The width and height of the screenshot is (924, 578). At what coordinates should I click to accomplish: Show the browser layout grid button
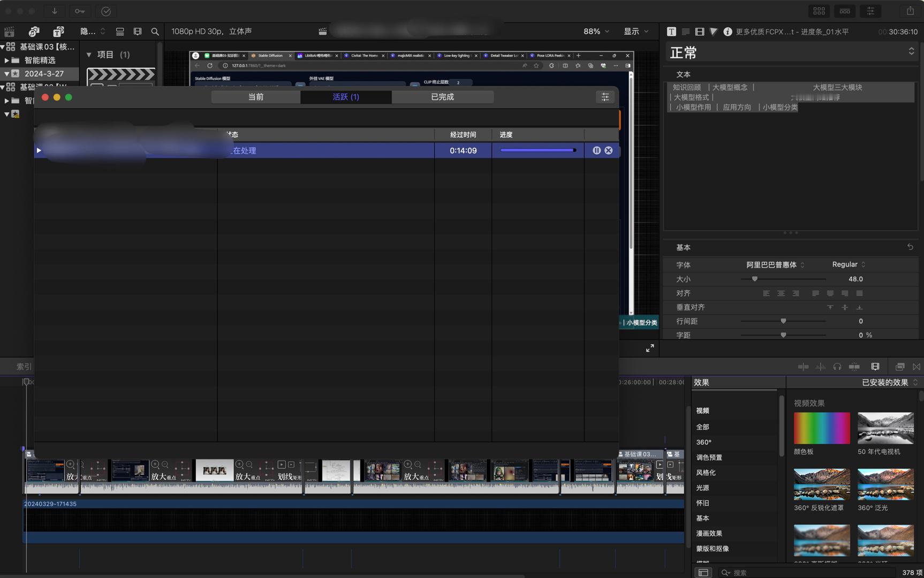(819, 11)
